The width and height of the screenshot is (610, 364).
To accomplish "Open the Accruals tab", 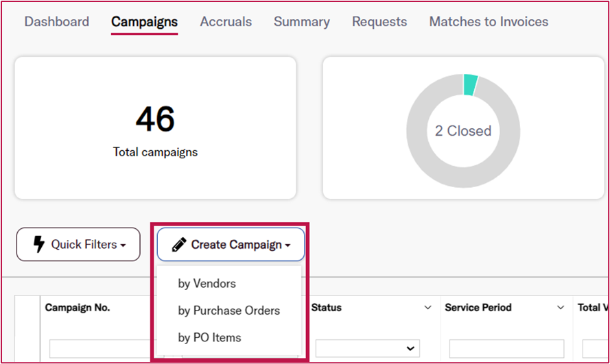I will pos(226,22).
